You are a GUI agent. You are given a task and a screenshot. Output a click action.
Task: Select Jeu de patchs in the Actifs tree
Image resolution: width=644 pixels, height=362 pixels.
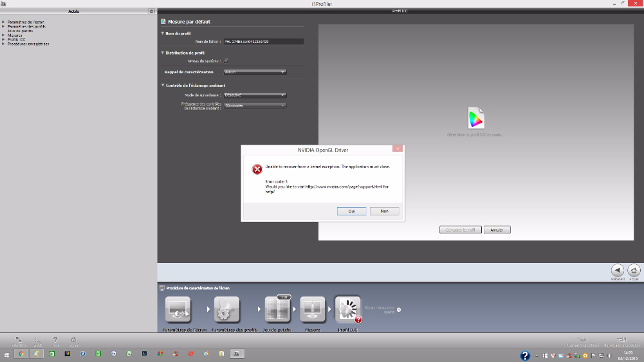pyautogui.click(x=20, y=31)
